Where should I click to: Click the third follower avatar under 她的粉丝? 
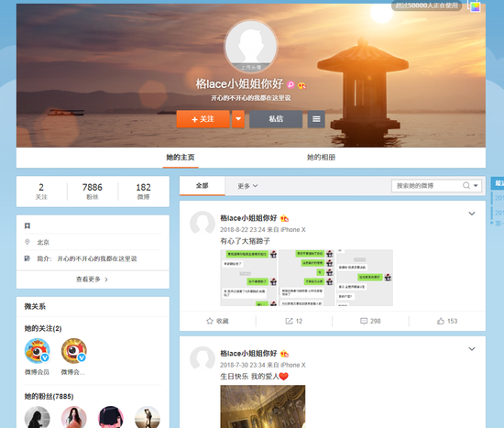pyautogui.click(x=111, y=417)
